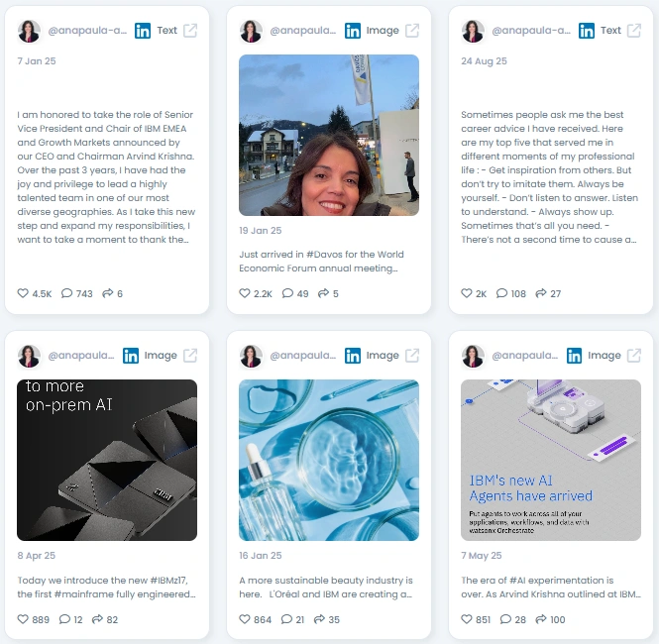Click share icon showing 100 shares
The width and height of the screenshot is (659, 644).
point(541,619)
